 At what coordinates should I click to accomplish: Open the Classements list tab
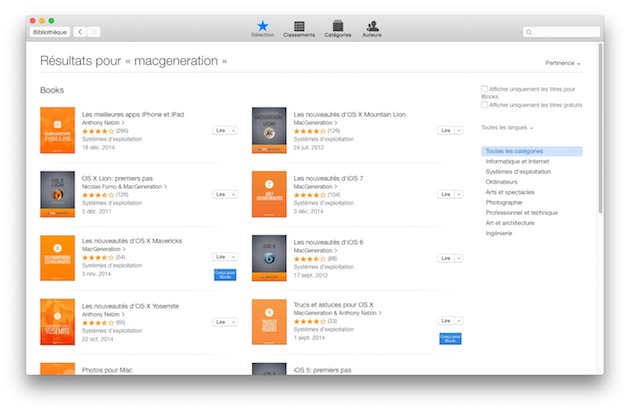(x=299, y=29)
